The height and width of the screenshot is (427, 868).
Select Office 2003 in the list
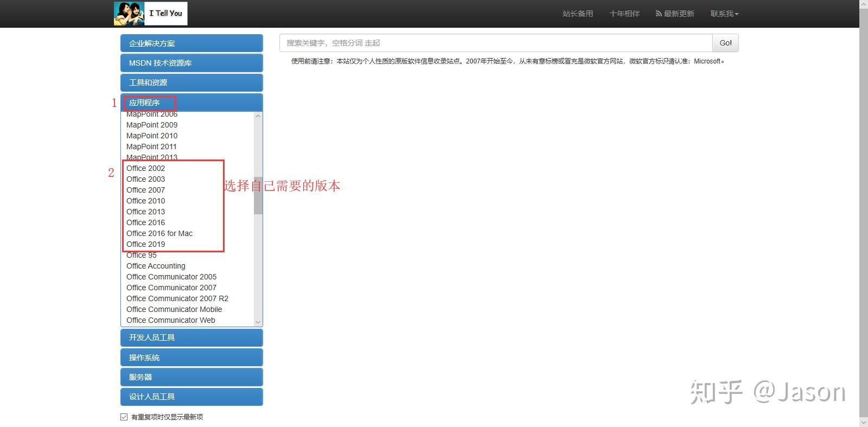pos(145,179)
